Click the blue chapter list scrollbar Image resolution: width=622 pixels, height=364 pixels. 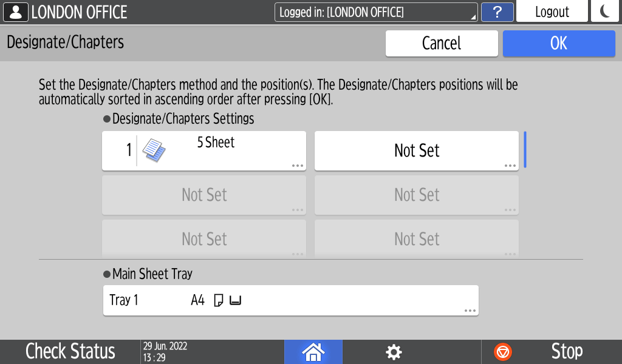525,150
